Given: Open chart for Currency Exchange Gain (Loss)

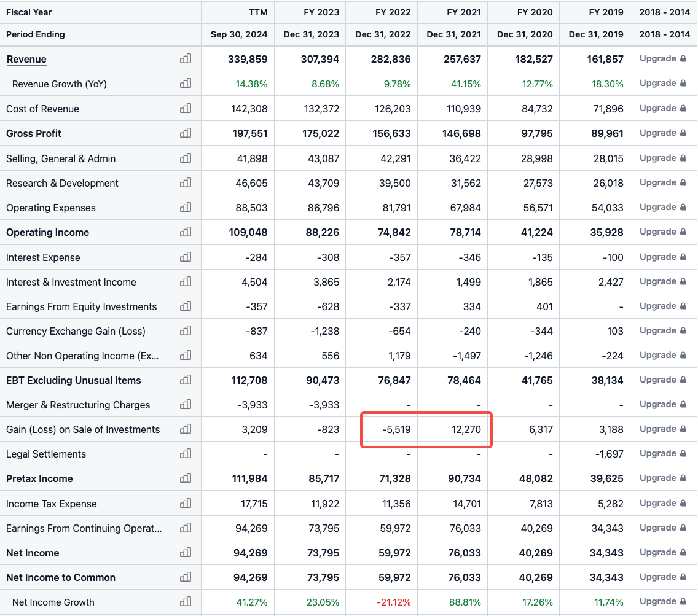Looking at the screenshot, I should 185,331.
